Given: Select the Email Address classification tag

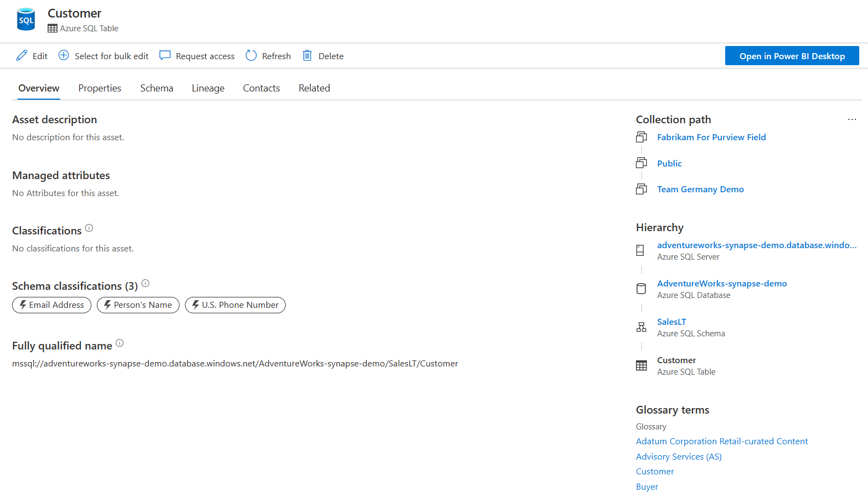Looking at the screenshot, I should pos(51,305).
